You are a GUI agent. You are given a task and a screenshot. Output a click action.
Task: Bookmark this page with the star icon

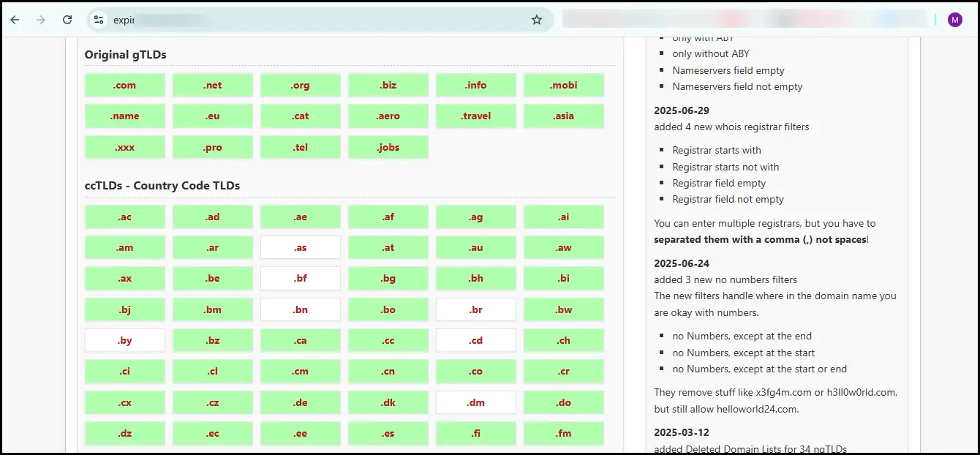tap(538, 20)
